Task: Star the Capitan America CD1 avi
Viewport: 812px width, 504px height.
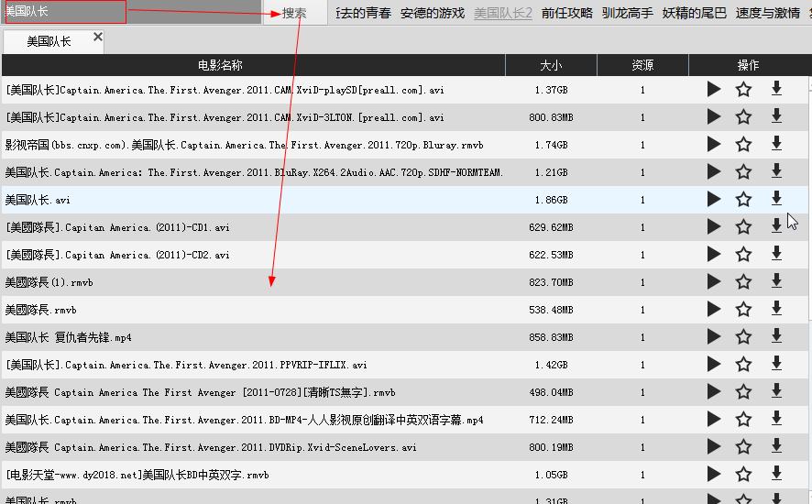Action: click(743, 226)
